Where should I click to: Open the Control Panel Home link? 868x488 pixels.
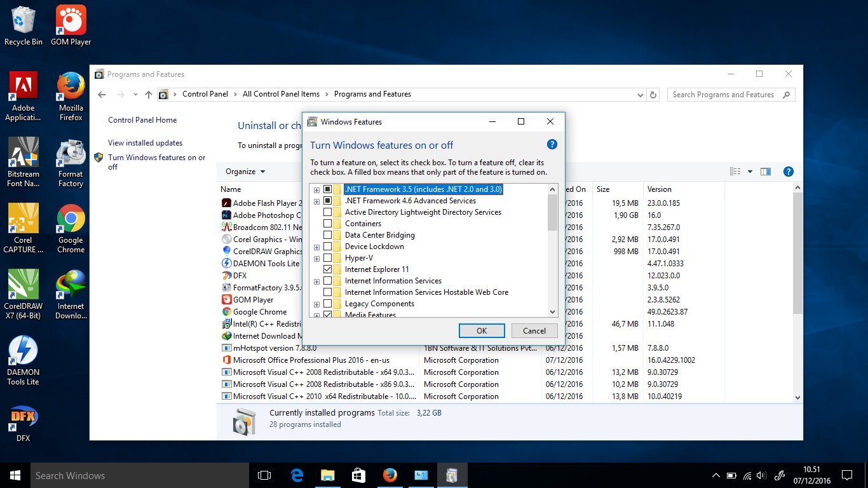(142, 120)
